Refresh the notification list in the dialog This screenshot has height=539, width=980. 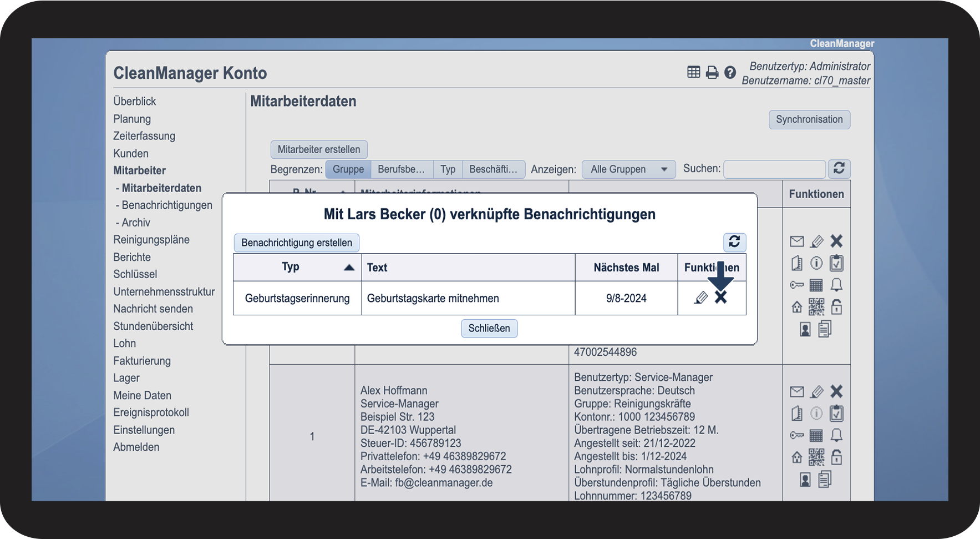pyautogui.click(x=734, y=241)
